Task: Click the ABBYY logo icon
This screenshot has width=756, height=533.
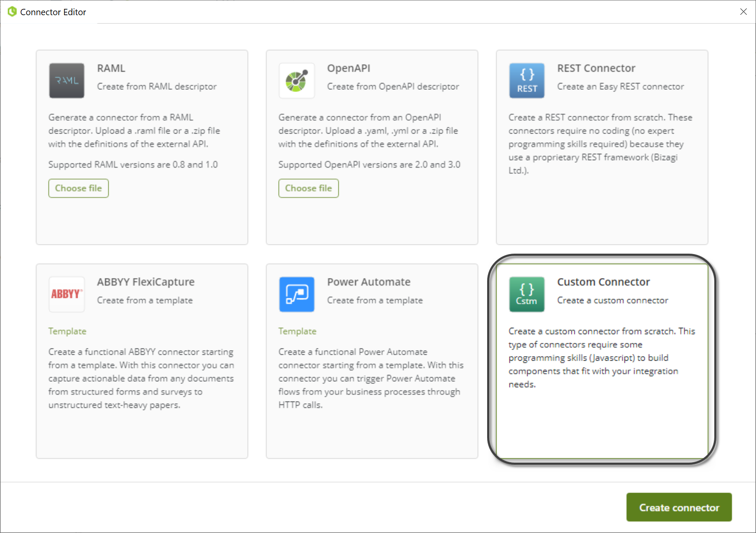Action: click(x=67, y=294)
